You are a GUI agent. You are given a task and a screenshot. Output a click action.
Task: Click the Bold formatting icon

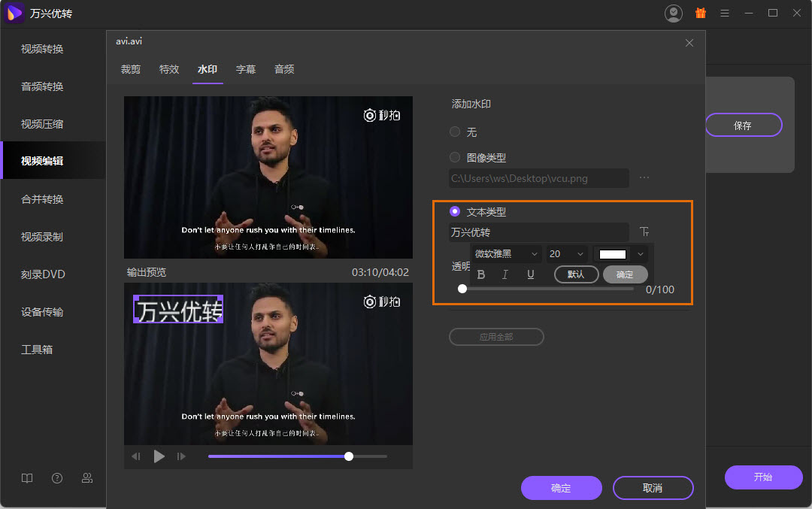tap(481, 274)
